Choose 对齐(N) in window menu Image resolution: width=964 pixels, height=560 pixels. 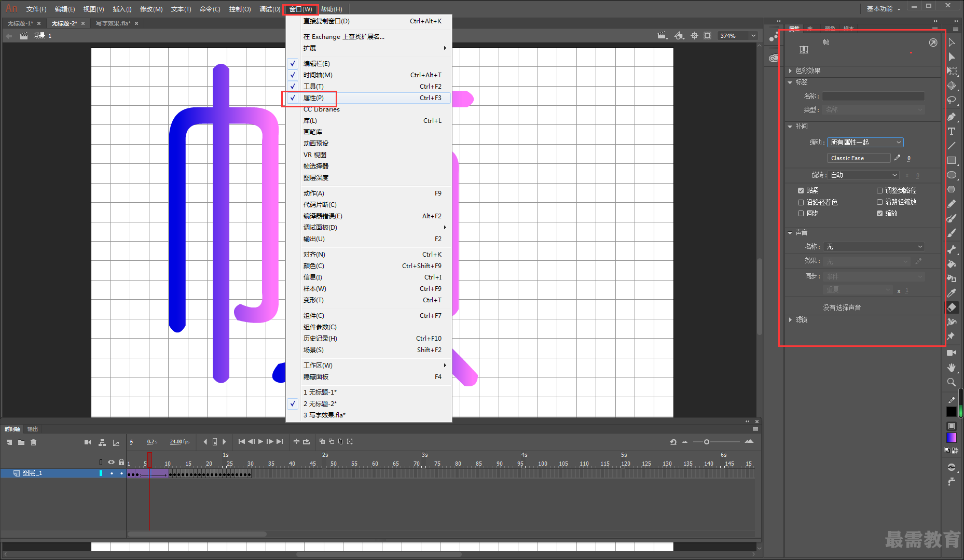click(x=368, y=255)
